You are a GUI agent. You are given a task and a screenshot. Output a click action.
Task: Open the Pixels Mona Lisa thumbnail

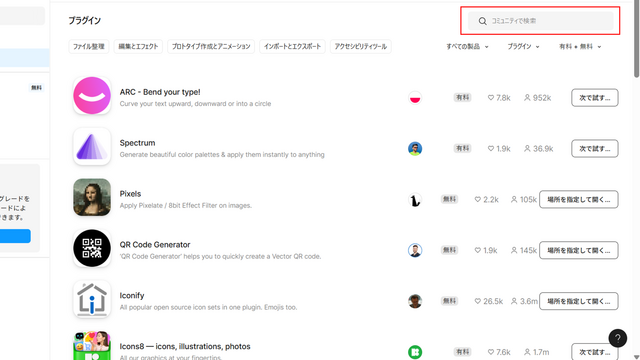pos(92,197)
